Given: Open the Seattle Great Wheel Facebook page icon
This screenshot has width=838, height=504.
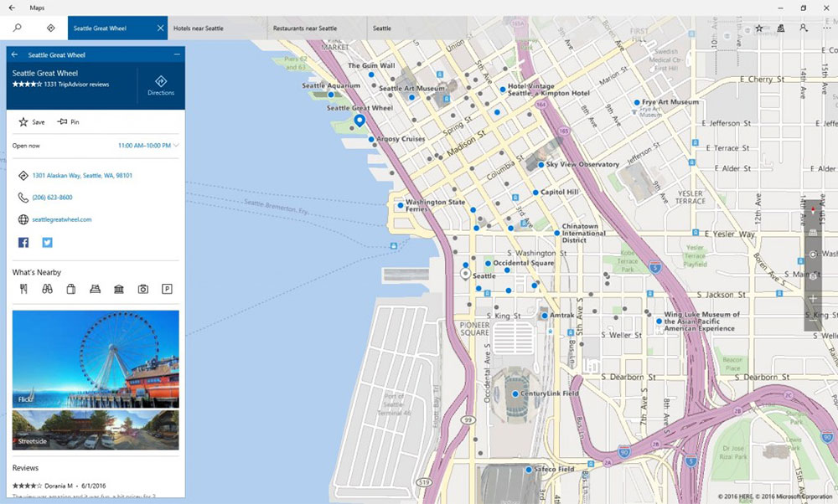Looking at the screenshot, I should 23,243.
